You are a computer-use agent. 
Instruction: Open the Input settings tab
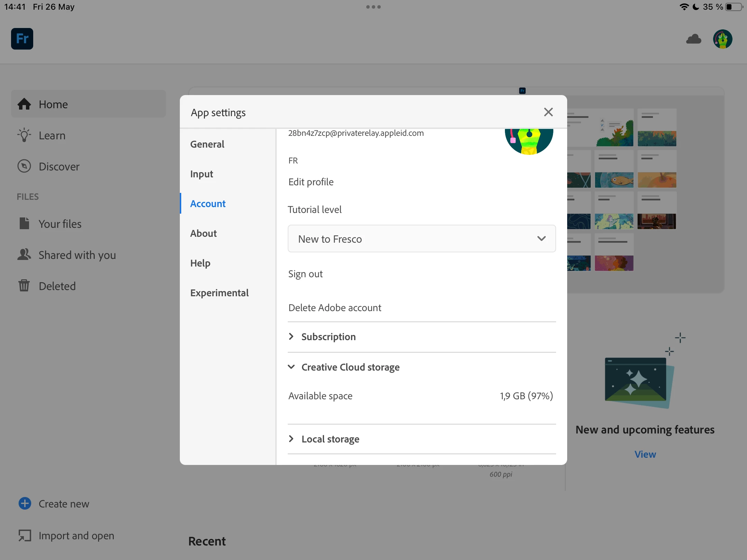(x=202, y=174)
